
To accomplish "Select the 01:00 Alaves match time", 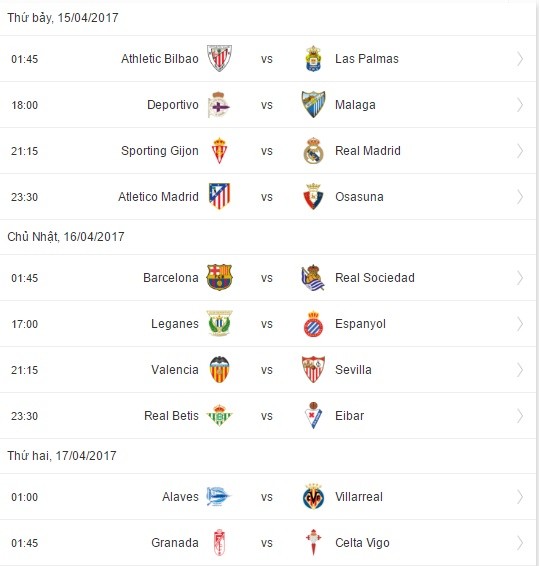I will click(x=25, y=497).
